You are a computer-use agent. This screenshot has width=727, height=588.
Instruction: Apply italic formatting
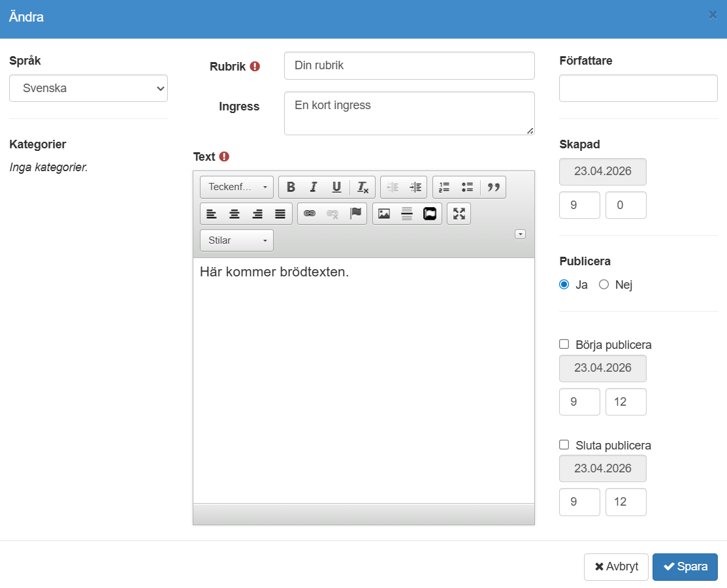pos(314,188)
